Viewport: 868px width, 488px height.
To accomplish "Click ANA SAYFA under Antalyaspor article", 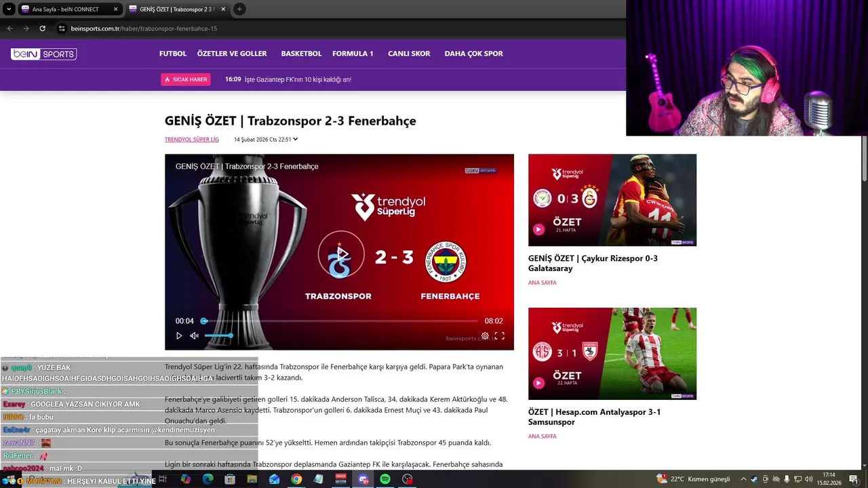I will tap(542, 436).
